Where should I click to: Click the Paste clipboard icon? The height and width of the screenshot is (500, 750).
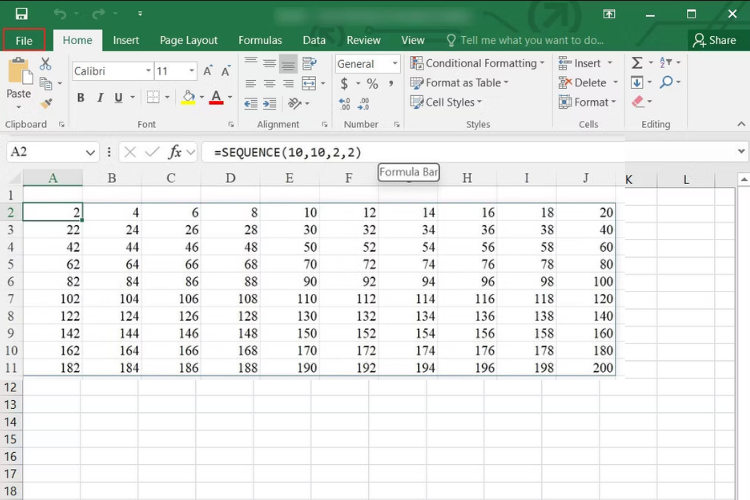[20, 72]
